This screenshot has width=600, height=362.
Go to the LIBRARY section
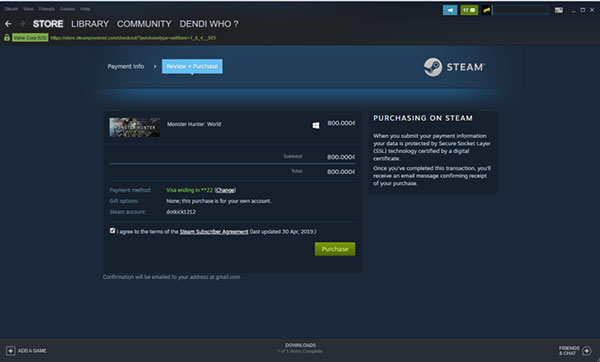[90, 24]
